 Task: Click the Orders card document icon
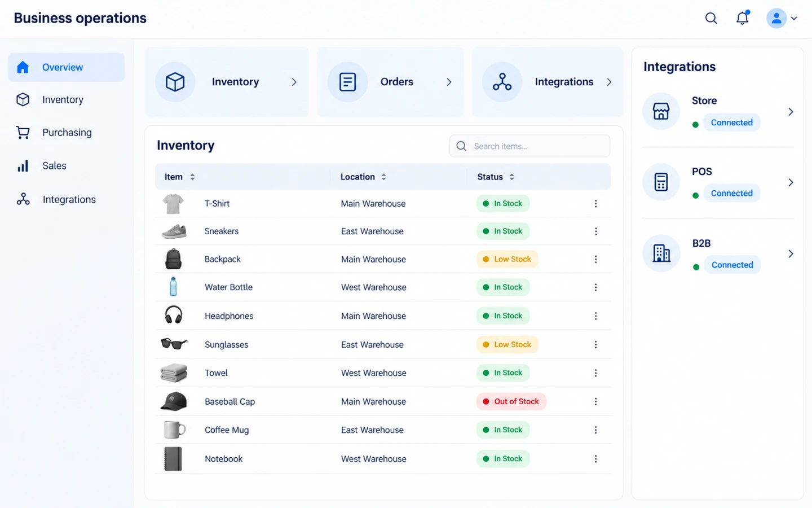(x=347, y=82)
